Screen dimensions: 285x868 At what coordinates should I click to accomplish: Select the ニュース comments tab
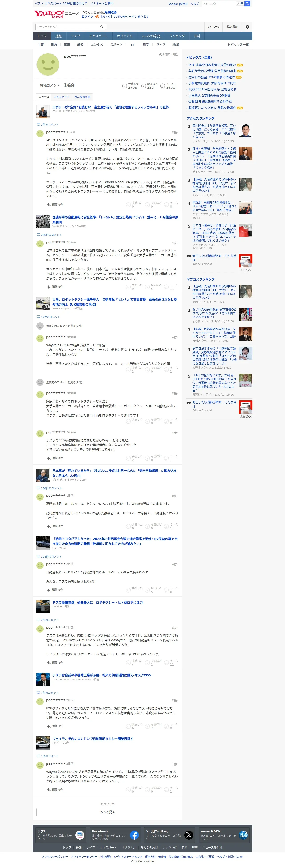[44, 97]
